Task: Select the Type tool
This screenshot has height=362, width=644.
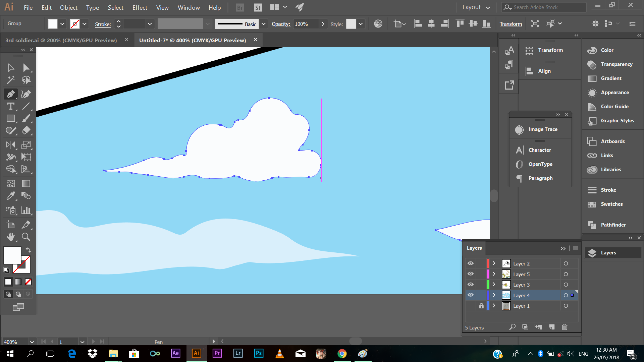Action: (x=11, y=106)
